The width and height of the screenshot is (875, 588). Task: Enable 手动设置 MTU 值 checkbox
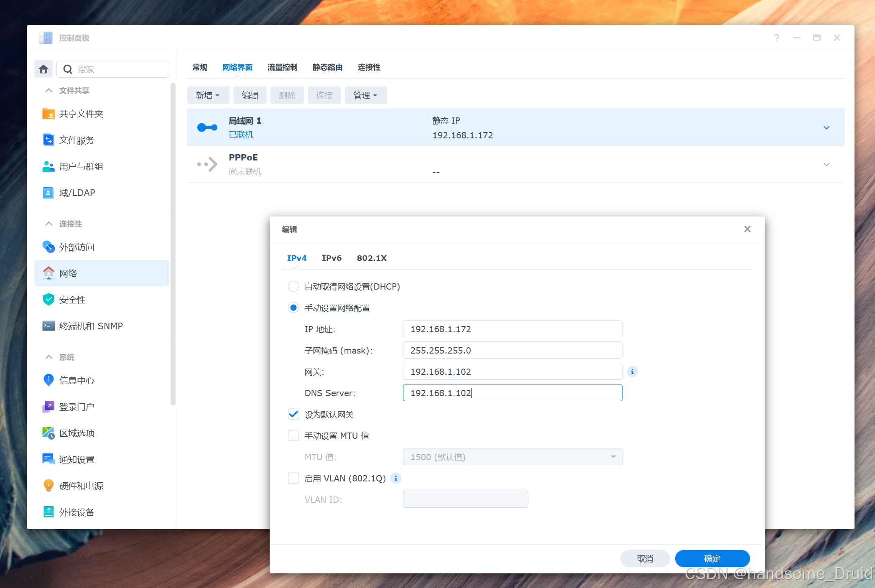point(293,436)
